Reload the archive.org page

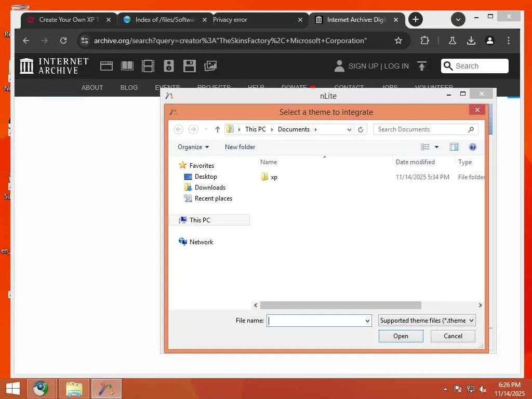[63, 41]
